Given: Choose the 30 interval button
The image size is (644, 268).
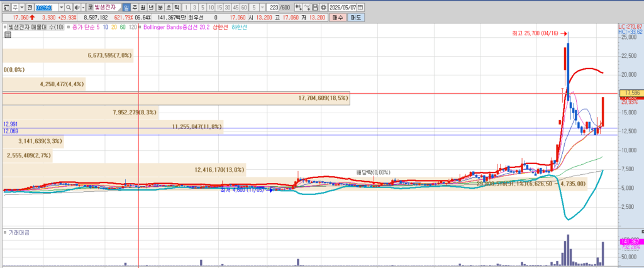Looking at the screenshot, I should pos(228,8).
